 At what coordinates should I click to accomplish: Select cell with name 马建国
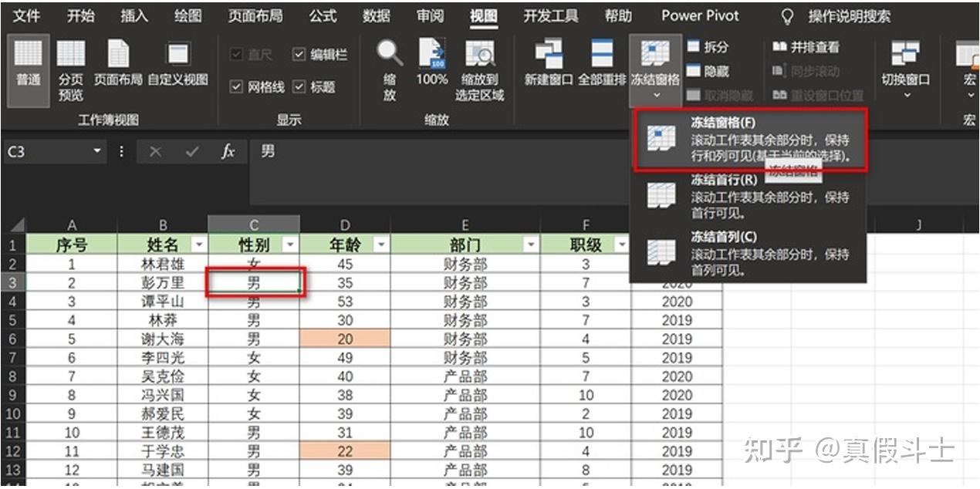point(163,470)
